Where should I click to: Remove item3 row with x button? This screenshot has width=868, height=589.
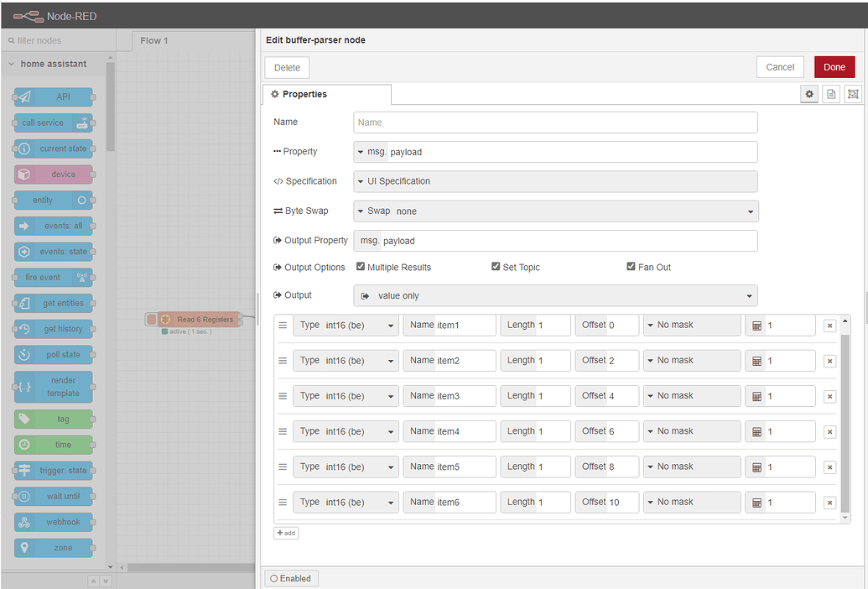[x=829, y=396]
